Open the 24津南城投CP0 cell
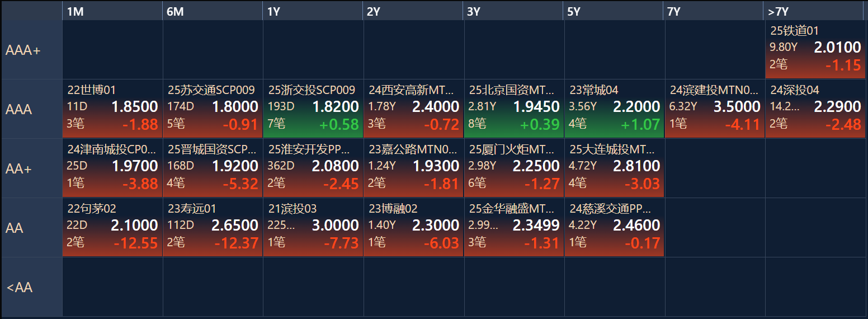868x319 pixels. (x=112, y=168)
